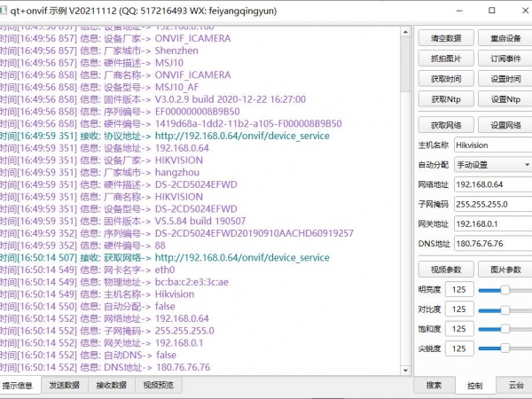Switch to the 发送数据 tab
Screen dimensions: 532x399
pyautogui.click(x=64, y=386)
